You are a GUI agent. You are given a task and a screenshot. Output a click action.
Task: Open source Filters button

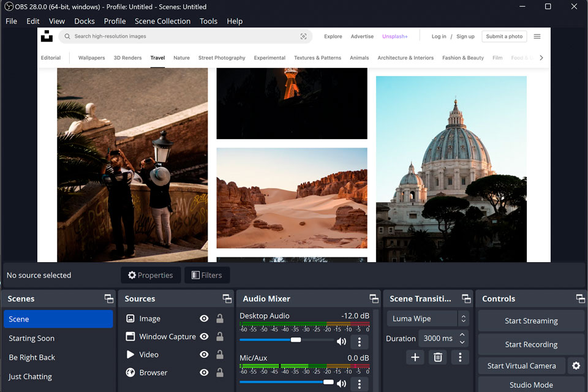click(x=207, y=275)
